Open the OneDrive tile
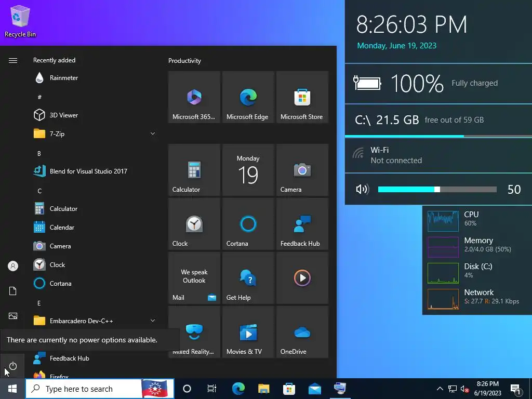 pyautogui.click(x=302, y=332)
